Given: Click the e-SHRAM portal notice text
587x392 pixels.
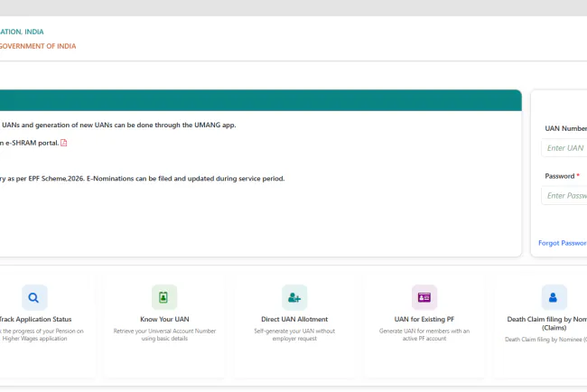Looking at the screenshot, I should 30,143.
